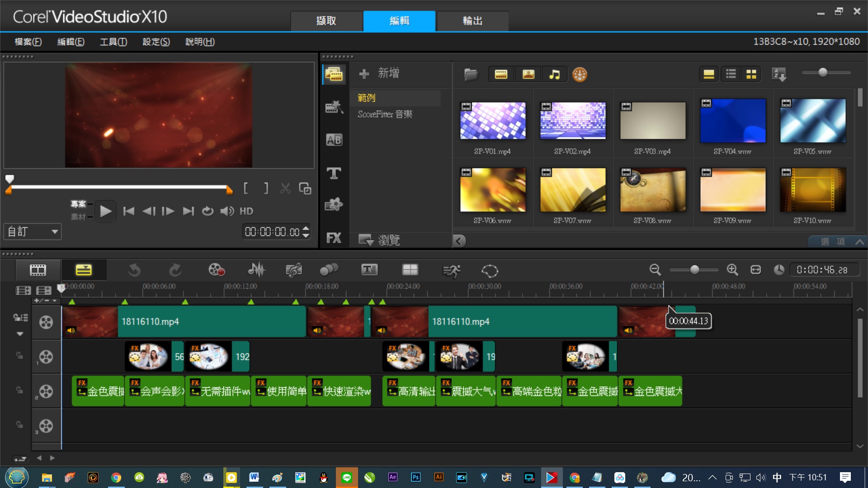Set mark-in bracket

245,188
